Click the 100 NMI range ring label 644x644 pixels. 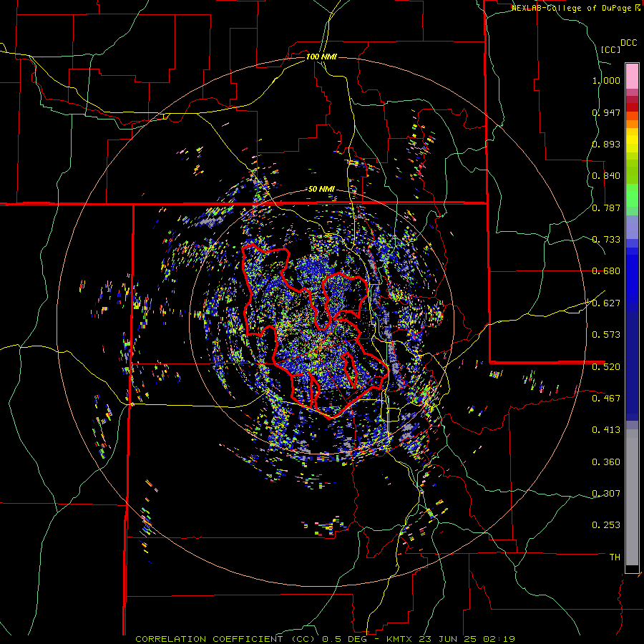pyautogui.click(x=321, y=57)
